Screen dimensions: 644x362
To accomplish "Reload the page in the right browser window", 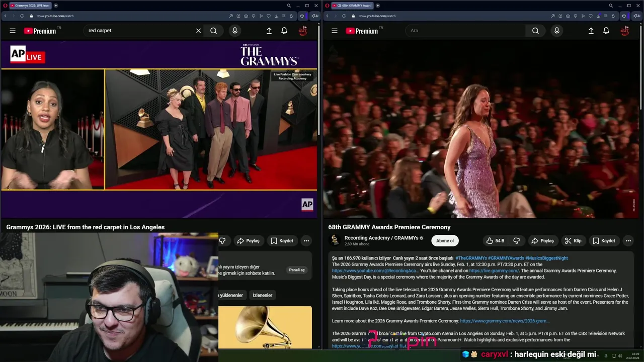I will [x=344, y=16].
